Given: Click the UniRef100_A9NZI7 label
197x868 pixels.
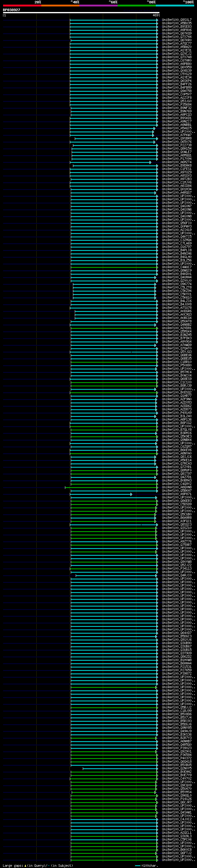Looking at the screenshot, I should [177, 121].
